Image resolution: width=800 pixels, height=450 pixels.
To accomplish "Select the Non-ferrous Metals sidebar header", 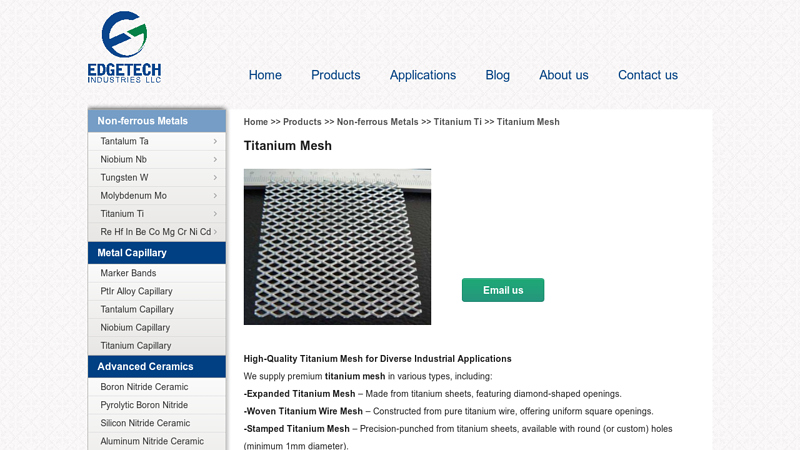I will (157, 121).
